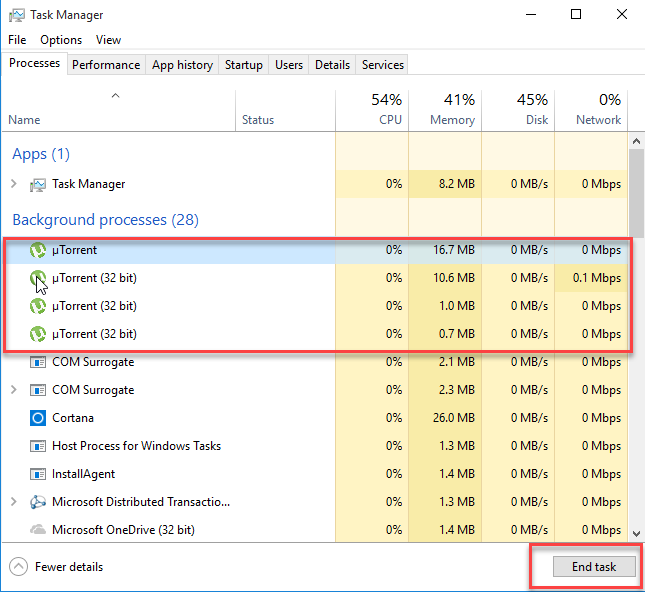Image resolution: width=645 pixels, height=592 pixels.
Task: Click the vertical scrollbar thumb
Action: [x=636, y=193]
